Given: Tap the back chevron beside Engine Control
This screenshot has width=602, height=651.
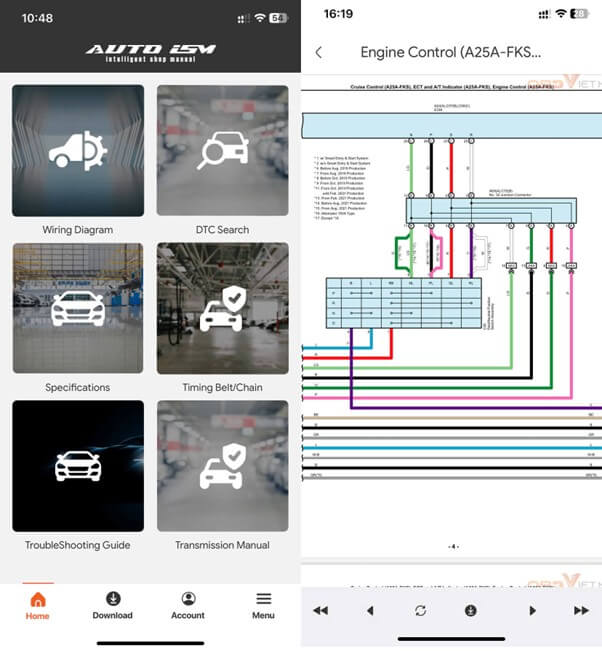Looking at the screenshot, I should pos(319,52).
